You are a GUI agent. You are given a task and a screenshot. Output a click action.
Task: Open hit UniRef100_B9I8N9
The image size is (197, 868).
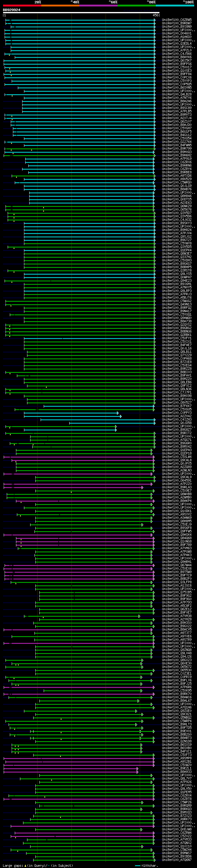coord(177,26)
